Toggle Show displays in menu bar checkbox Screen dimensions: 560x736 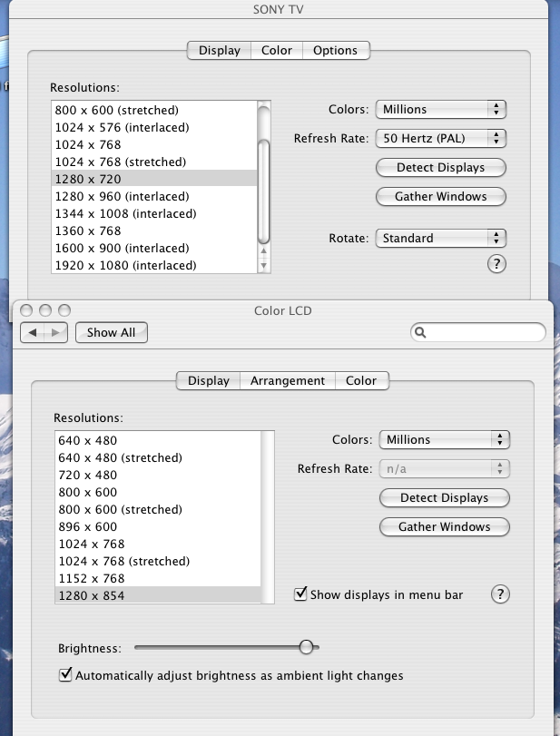point(300,594)
